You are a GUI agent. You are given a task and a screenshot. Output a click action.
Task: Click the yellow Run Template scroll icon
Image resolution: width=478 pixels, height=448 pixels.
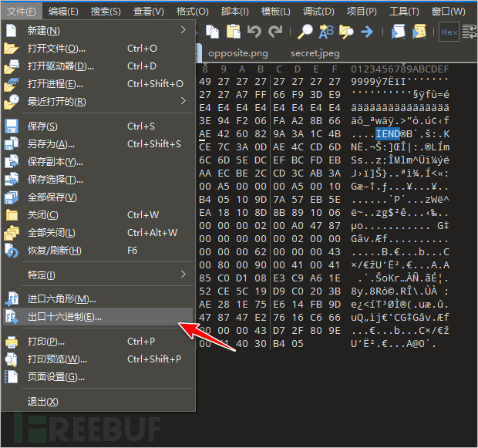pyautogui.click(x=419, y=32)
